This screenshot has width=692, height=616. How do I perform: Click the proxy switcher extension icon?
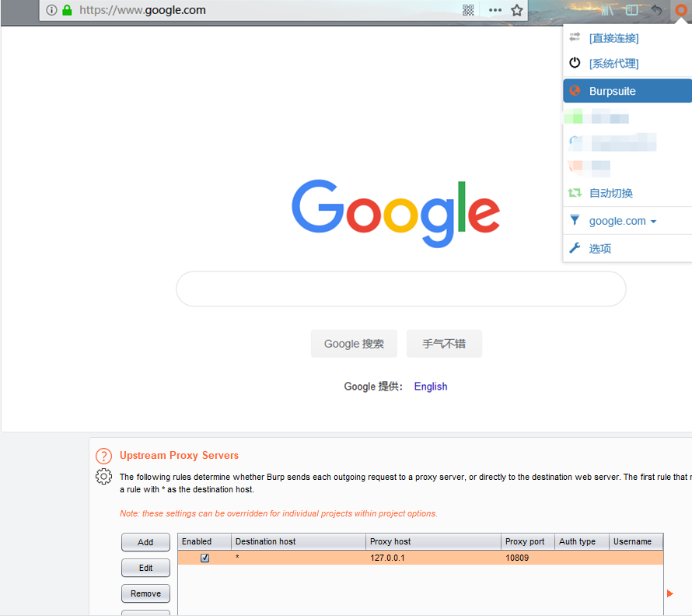tap(681, 9)
